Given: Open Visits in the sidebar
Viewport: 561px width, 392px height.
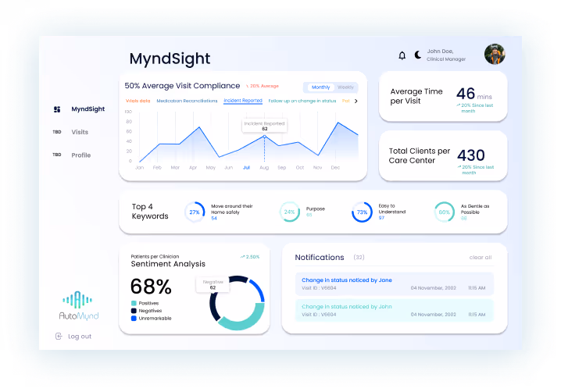Looking at the screenshot, I should pyautogui.click(x=80, y=132).
